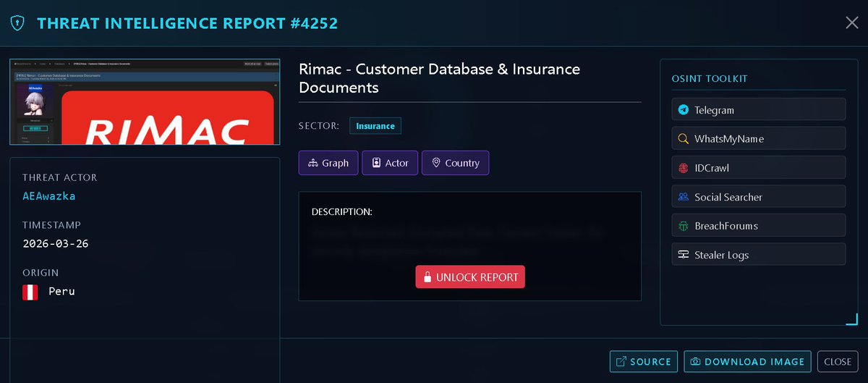Click the Download Image button
The image size is (868, 383).
[x=747, y=361]
